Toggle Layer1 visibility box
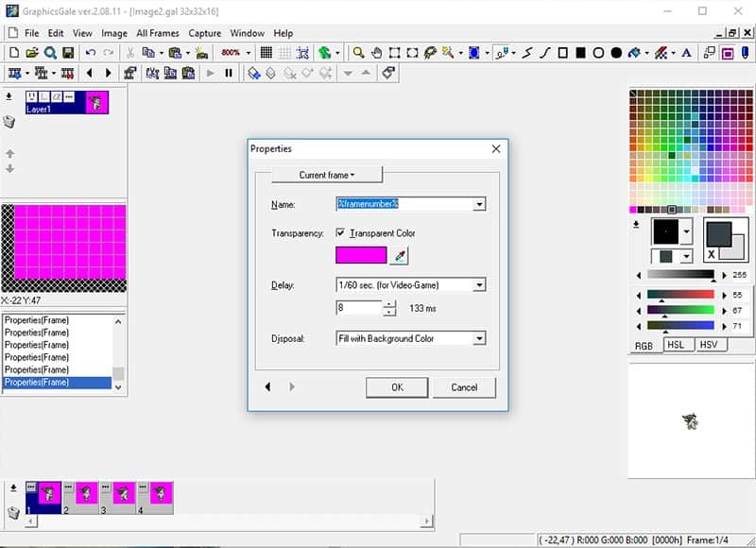Image resolution: width=756 pixels, height=548 pixels. [x=32, y=97]
